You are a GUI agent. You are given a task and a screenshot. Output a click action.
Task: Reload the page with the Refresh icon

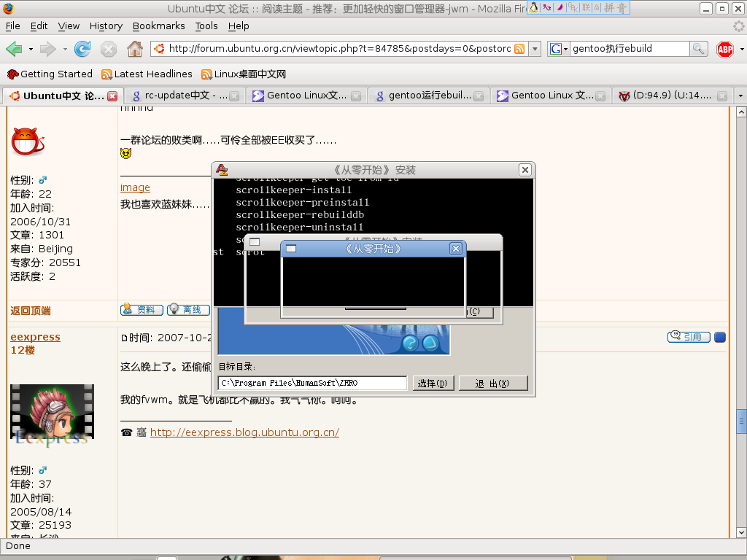82,49
